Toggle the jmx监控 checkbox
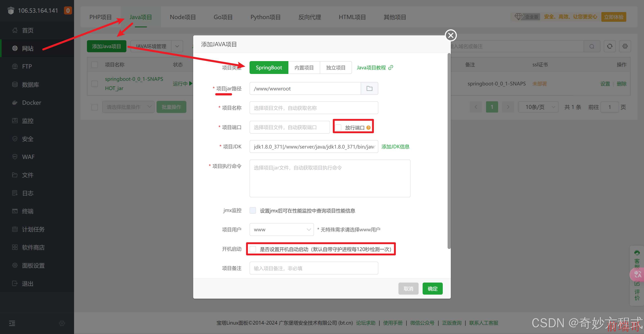 click(253, 210)
